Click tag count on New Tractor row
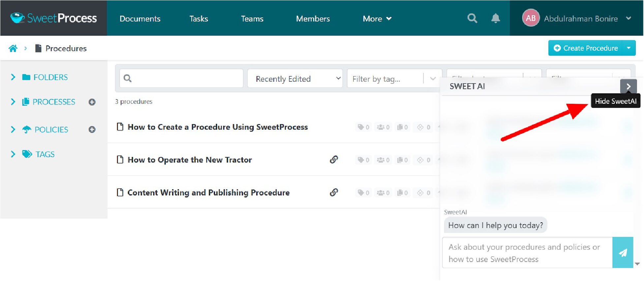 tap(363, 160)
